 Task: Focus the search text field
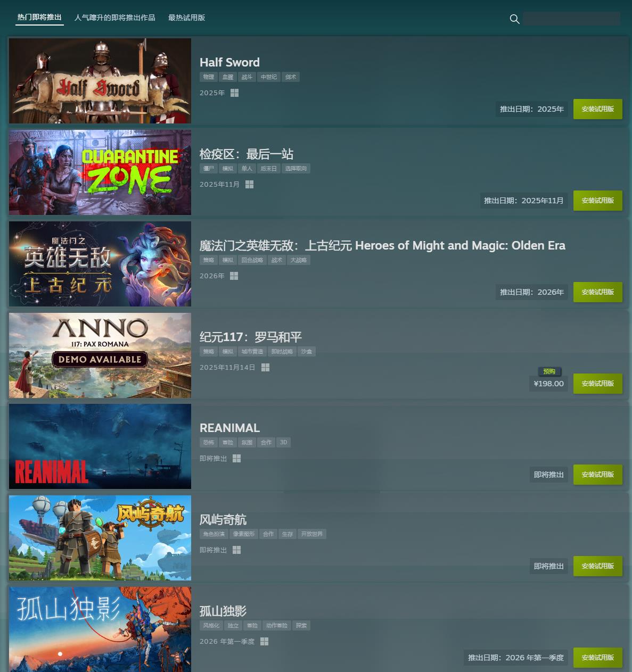click(x=571, y=19)
